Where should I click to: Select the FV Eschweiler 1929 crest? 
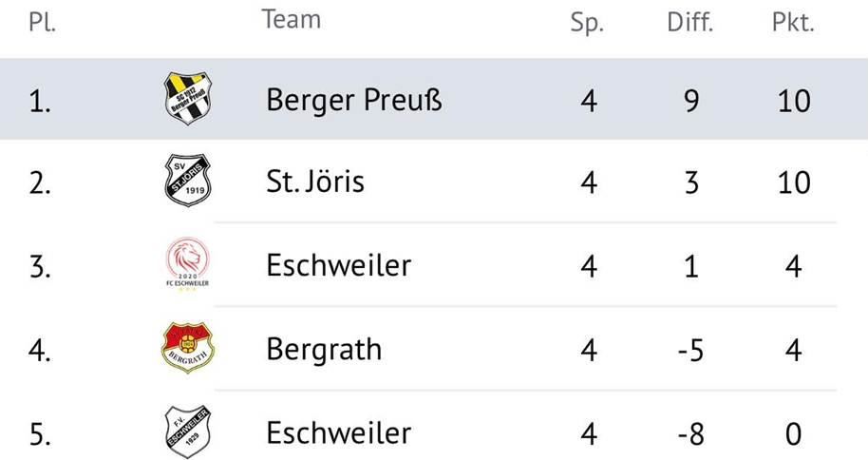pos(188,431)
